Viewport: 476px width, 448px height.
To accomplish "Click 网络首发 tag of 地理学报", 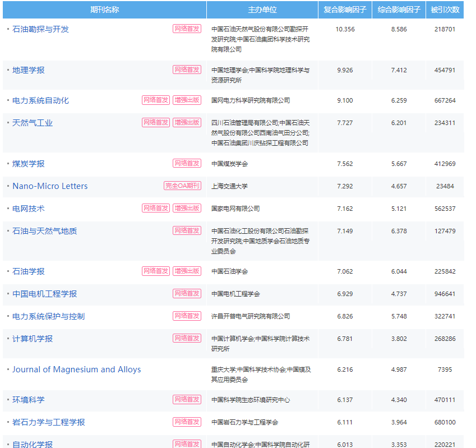I will point(187,70).
